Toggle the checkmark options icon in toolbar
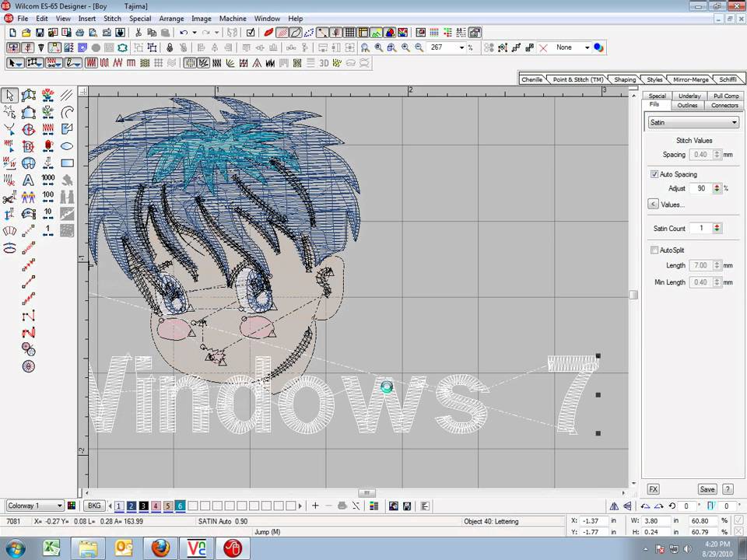747x560 pixels. pos(251,33)
